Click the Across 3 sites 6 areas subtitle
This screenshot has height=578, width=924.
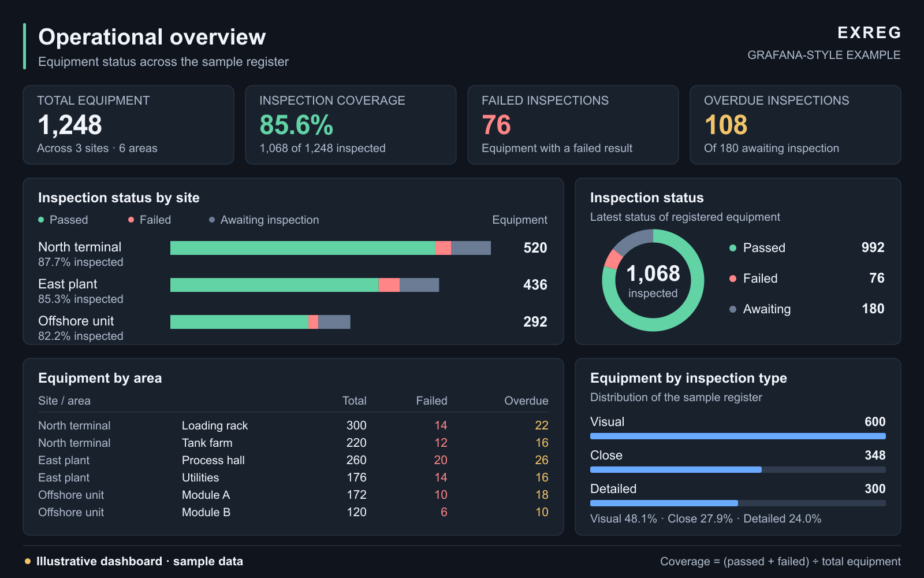click(x=97, y=148)
